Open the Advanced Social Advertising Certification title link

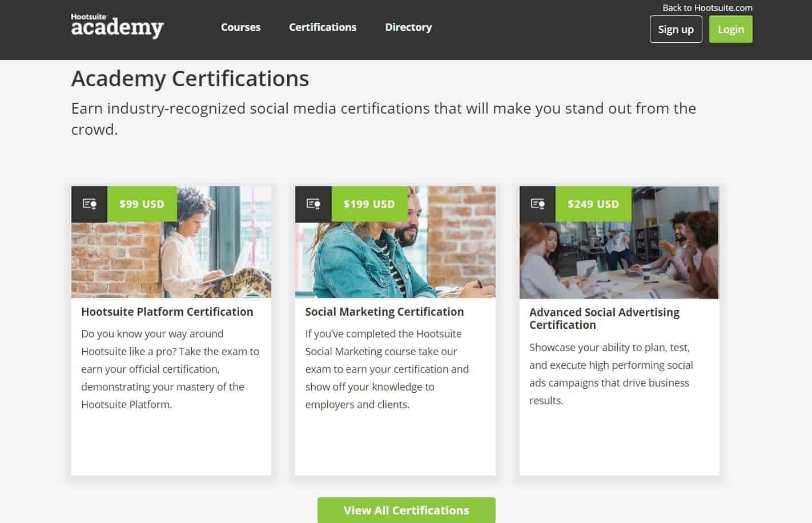604,318
